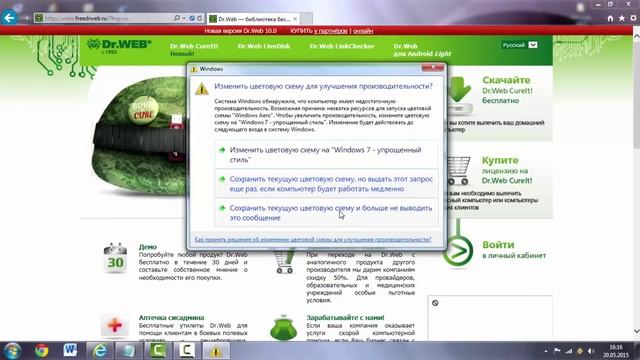Open Dr.Web LiveDisk menu item
The height and width of the screenshot is (360, 640).
pos(264,46)
